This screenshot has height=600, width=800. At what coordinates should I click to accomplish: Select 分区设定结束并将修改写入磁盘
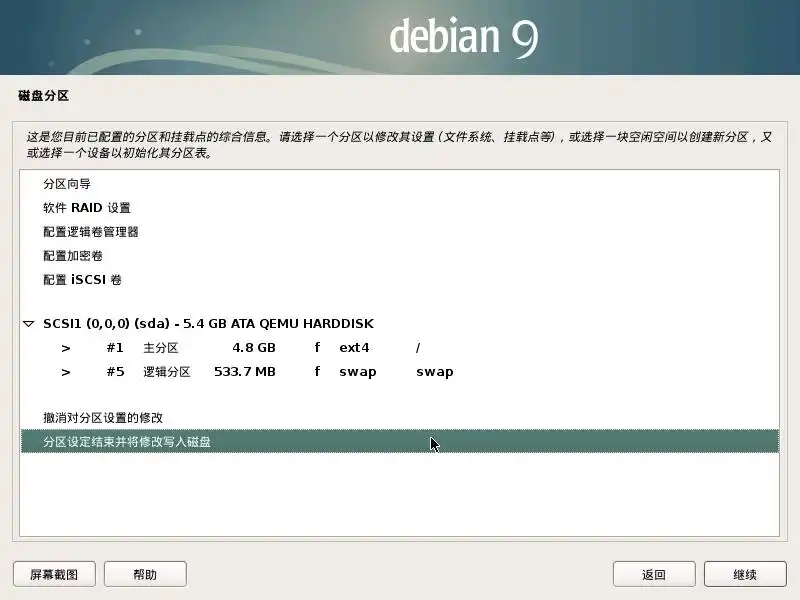click(x=399, y=441)
